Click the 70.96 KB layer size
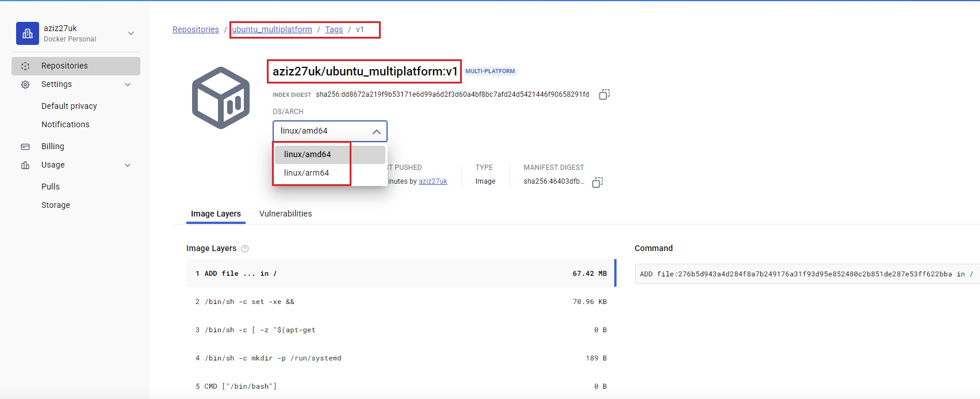This screenshot has height=399, width=980. click(589, 302)
